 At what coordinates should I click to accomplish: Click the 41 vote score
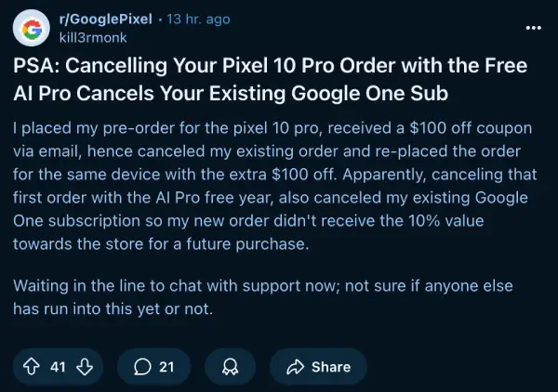(58, 367)
